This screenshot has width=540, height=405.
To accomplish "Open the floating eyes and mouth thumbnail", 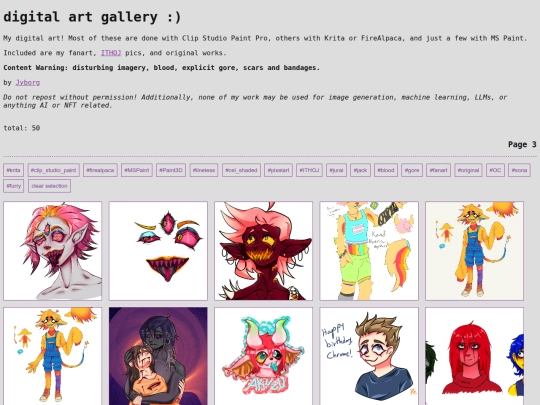I will click(x=158, y=251).
